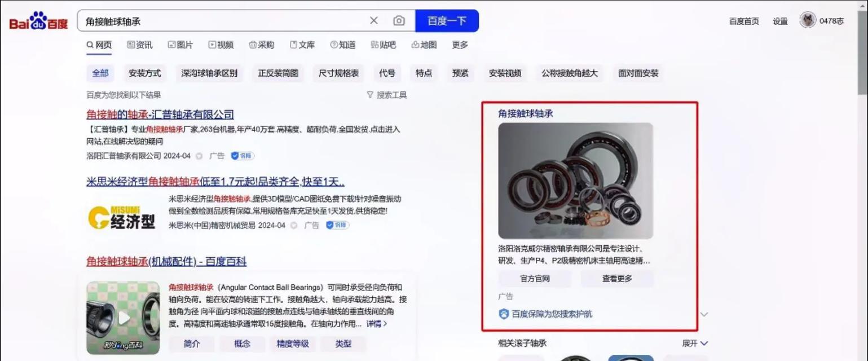Click the 概念 section button
The height and width of the screenshot is (361, 868).
coord(243,344)
